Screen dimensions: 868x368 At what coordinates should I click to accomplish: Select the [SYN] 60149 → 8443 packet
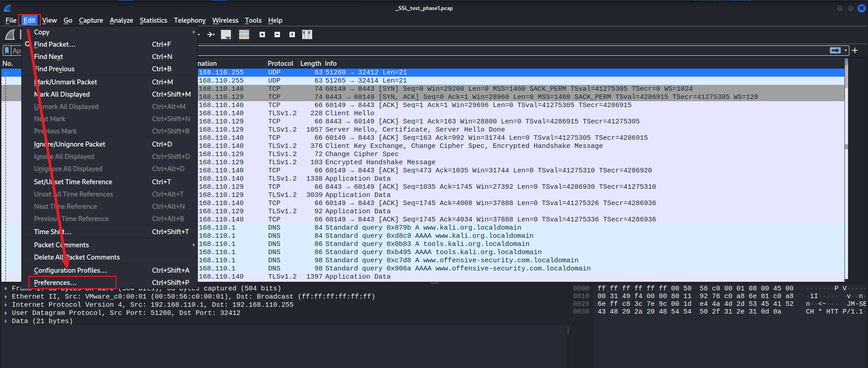click(521, 88)
